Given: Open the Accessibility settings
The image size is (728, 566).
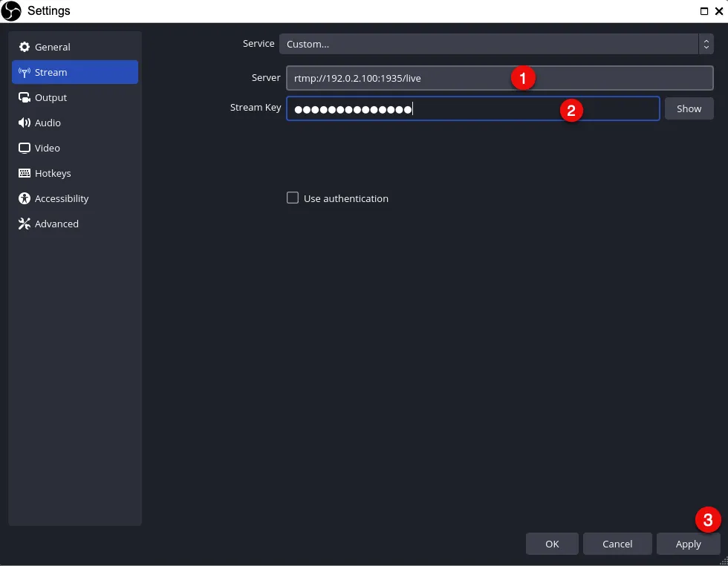Looking at the screenshot, I should click(x=75, y=199).
